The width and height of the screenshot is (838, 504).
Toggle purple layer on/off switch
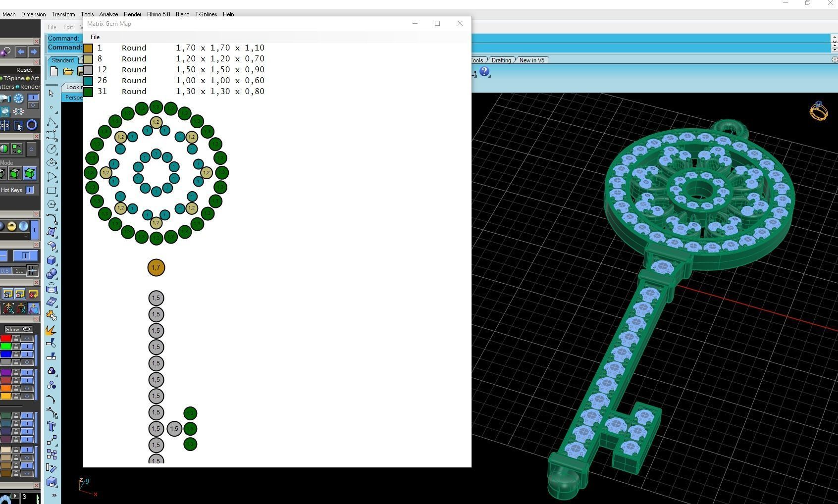[x=27, y=373]
